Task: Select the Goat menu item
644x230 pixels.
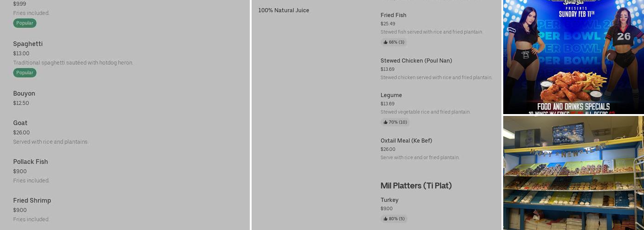Action: point(20,123)
